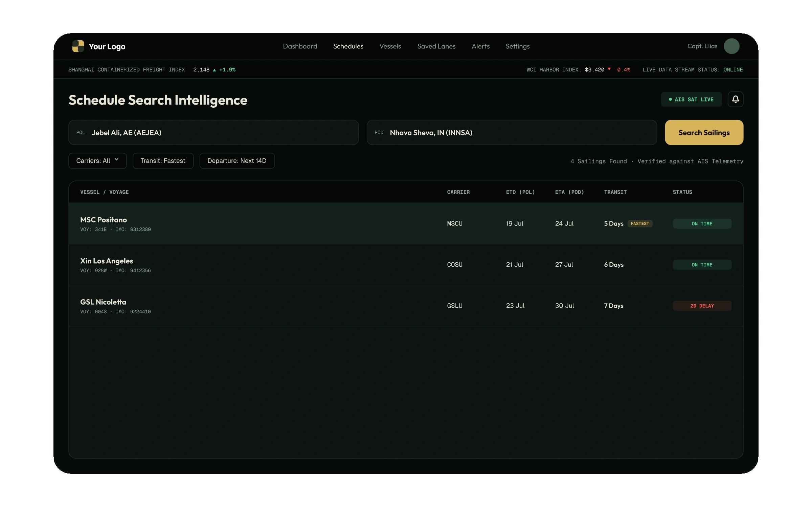Go to the Dashboard tab

(x=300, y=46)
